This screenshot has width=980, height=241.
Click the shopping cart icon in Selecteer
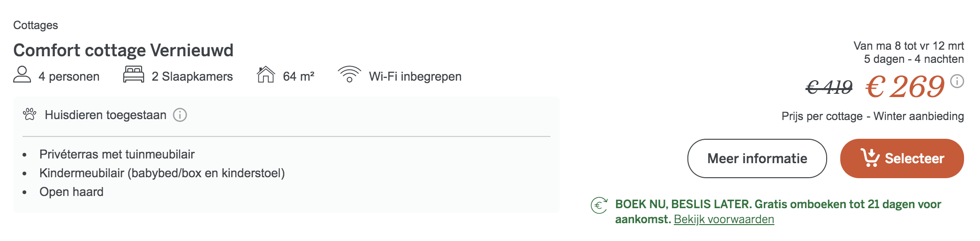tap(870, 158)
